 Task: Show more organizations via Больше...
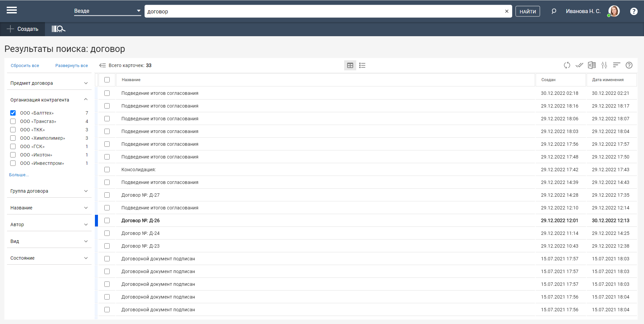click(19, 175)
